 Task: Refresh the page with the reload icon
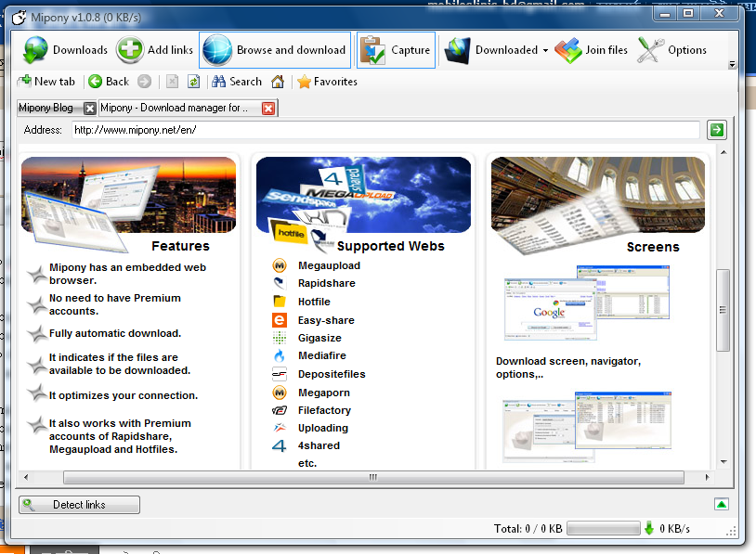click(x=193, y=82)
